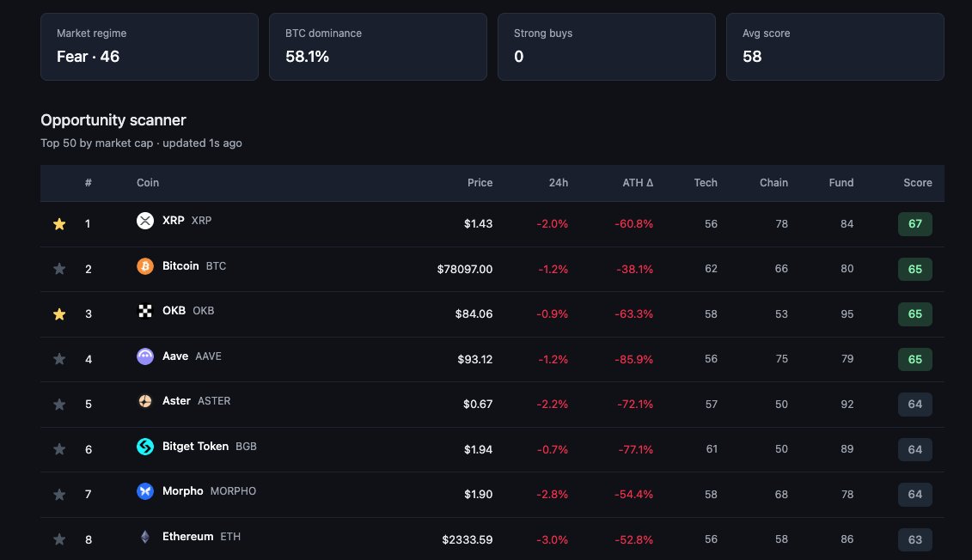Click the Ethereum diamond logo

click(145, 537)
